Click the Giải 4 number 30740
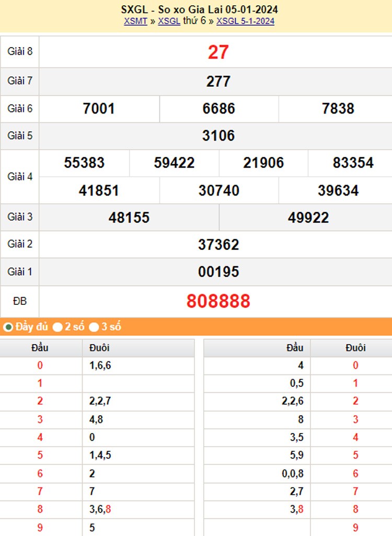This screenshot has width=392, height=536. [x=218, y=190]
